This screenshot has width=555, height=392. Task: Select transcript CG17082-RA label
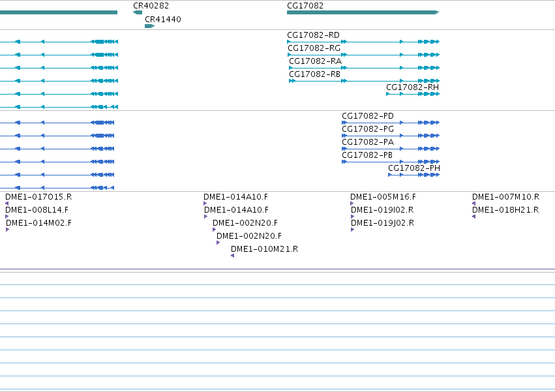coord(316,61)
